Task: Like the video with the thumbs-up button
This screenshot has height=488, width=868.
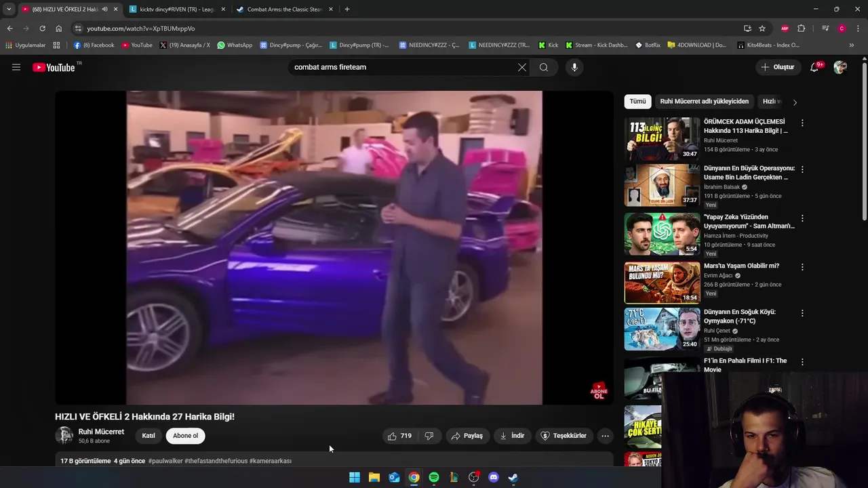Action: point(400,436)
